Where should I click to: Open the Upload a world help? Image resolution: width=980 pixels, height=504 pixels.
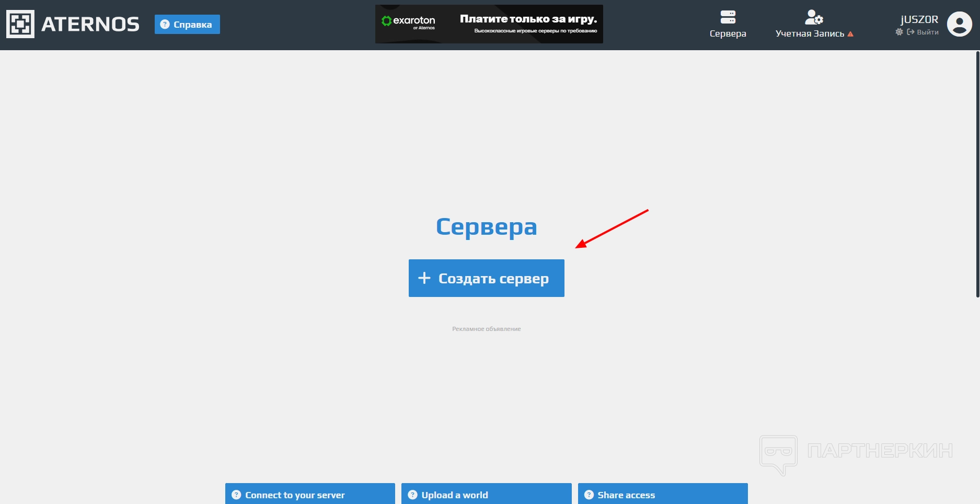pos(487,494)
